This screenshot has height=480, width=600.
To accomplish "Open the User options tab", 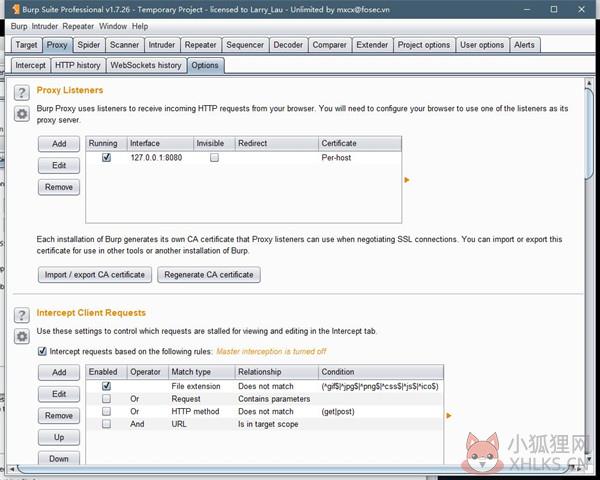I will (482, 45).
